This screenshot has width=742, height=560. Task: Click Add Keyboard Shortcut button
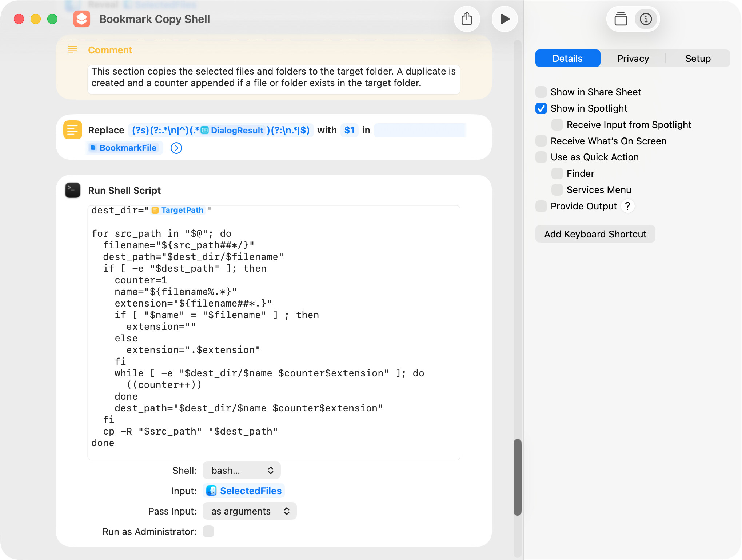click(595, 234)
